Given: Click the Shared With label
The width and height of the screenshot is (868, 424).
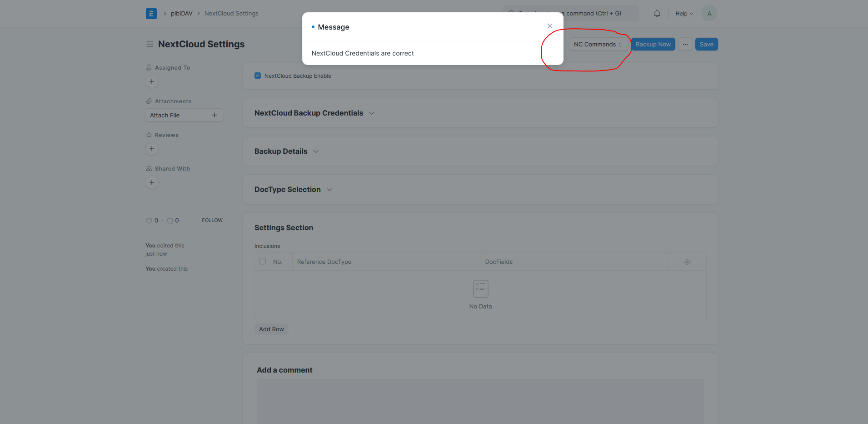Looking at the screenshot, I should coord(172,168).
